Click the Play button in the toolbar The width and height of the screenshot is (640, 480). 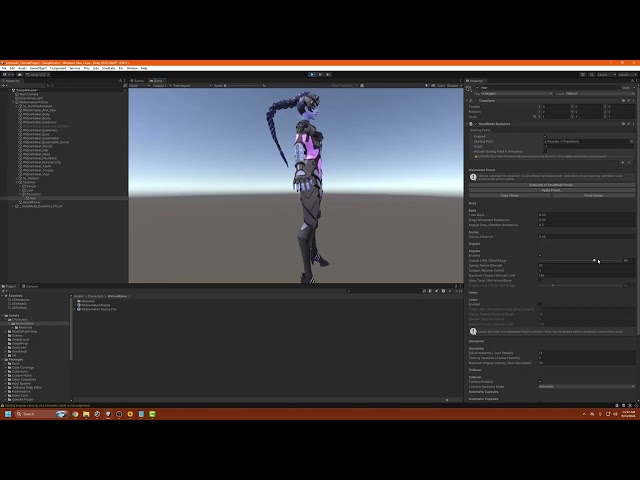[312, 75]
